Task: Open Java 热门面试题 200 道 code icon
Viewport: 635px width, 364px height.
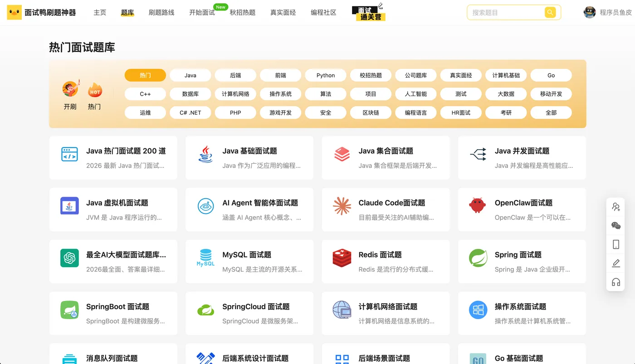Action: (x=69, y=154)
